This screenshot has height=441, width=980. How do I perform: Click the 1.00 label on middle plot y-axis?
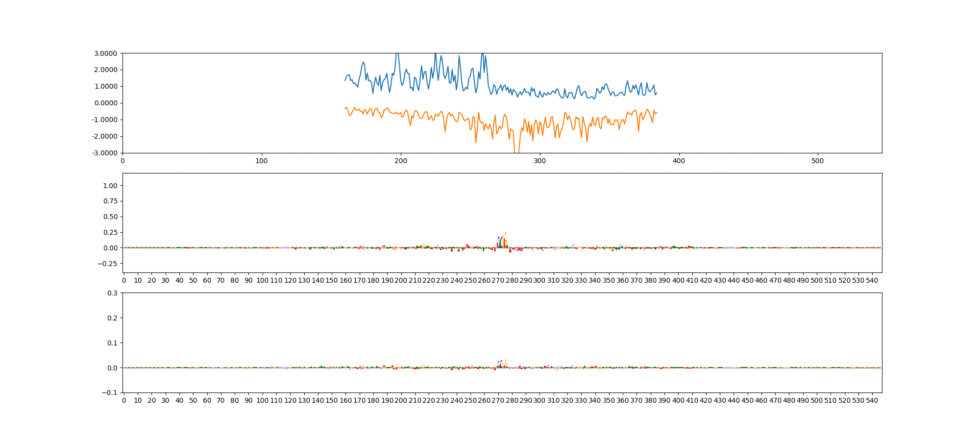[x=110, y=186]
